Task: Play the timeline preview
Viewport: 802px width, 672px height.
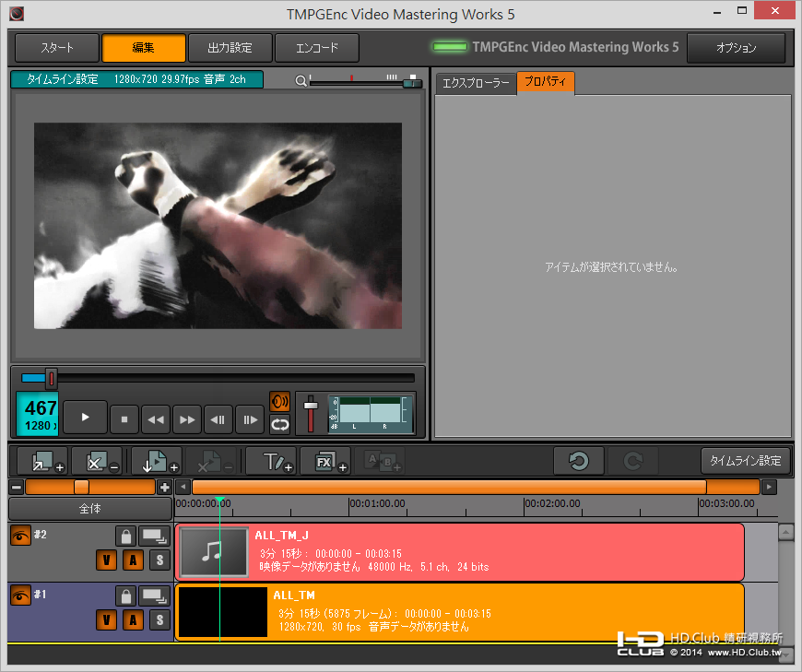Action: (86, 418)
